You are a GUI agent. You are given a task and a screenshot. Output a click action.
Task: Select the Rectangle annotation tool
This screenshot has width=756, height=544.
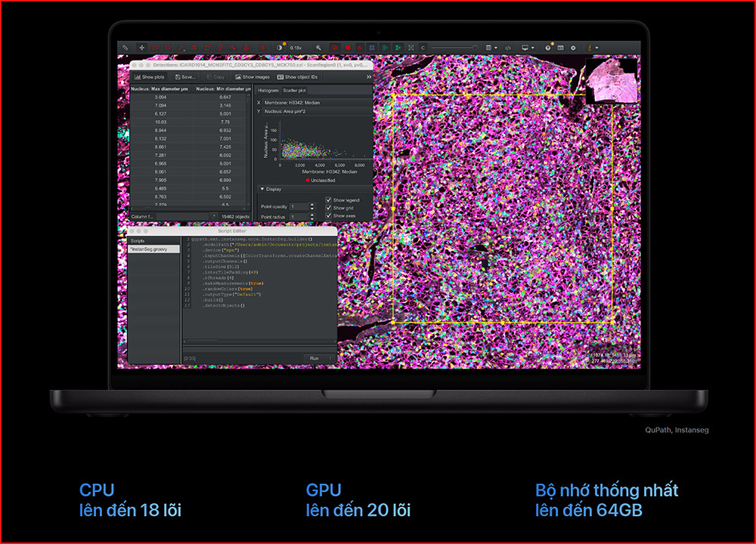coord(155,48)
